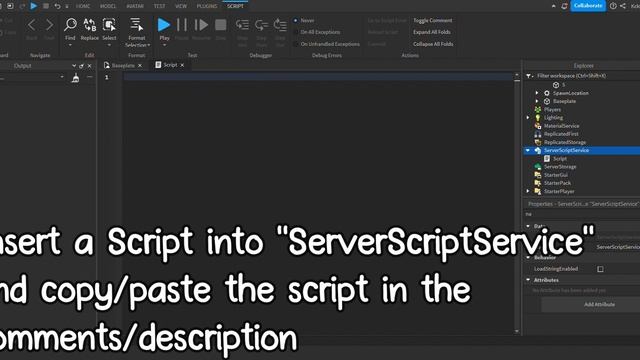Click the Undo arrow in title bar
Viewport: 640px width, 360px height.
(x=57, y=6)
